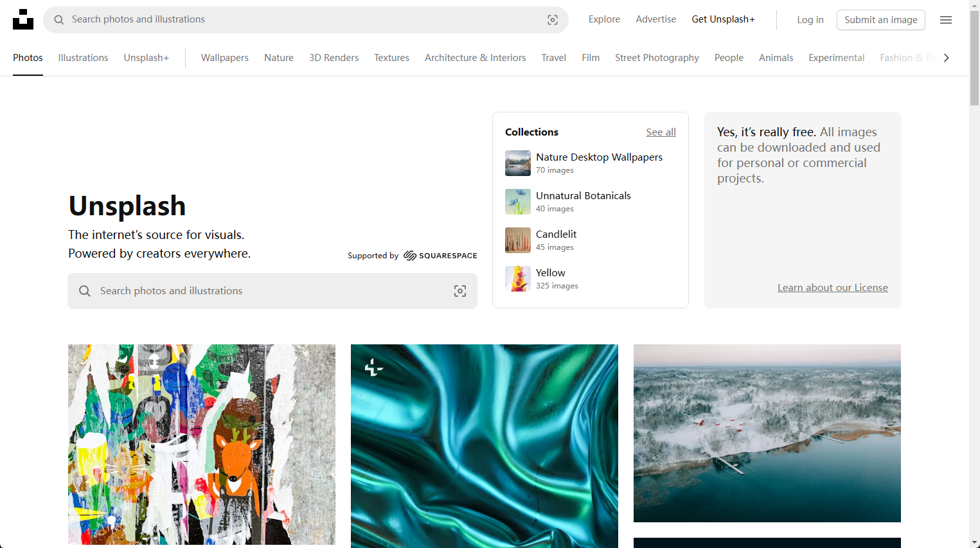Image resolution: width=980 pixels, height=548 pixels.
Task: Click the magnifier icon in top search bar
Action: point(59,20)
